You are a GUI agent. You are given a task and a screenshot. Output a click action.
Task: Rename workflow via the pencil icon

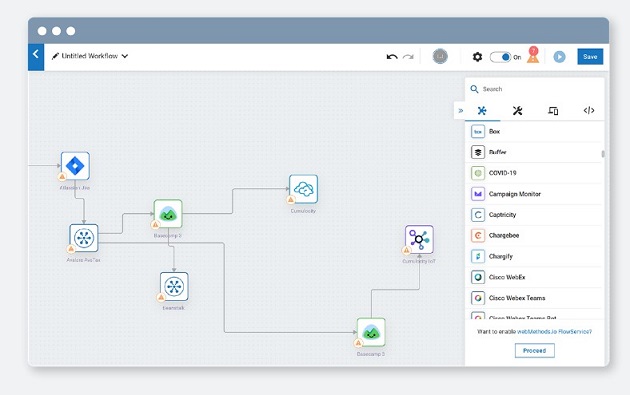point(55,56)
